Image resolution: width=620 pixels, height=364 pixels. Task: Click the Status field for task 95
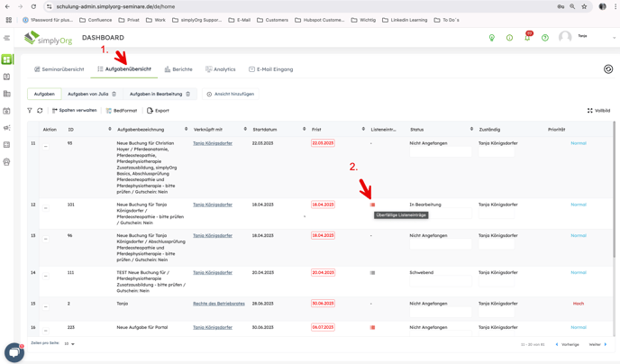[x=440, y=152]
